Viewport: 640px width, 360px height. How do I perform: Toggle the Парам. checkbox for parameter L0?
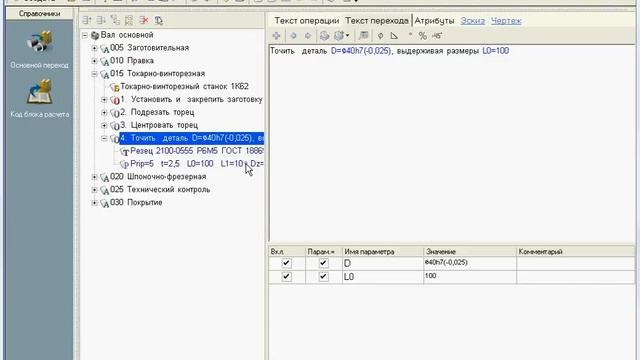[323, 277]
